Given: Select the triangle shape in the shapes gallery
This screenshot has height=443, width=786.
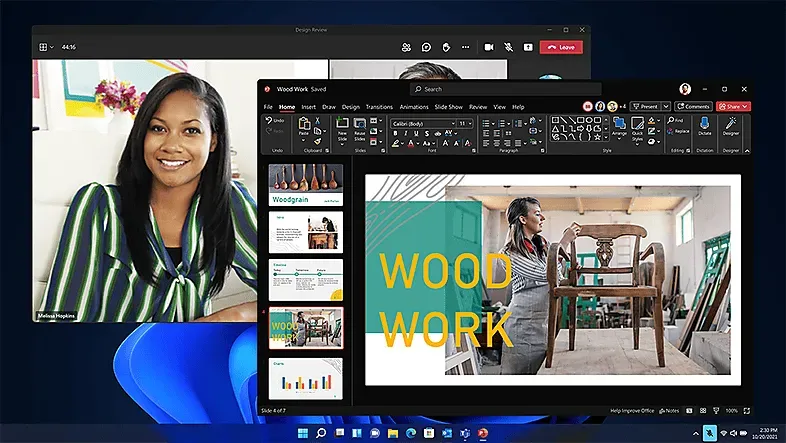Looking at the screenshot, I should click(555, 129).
